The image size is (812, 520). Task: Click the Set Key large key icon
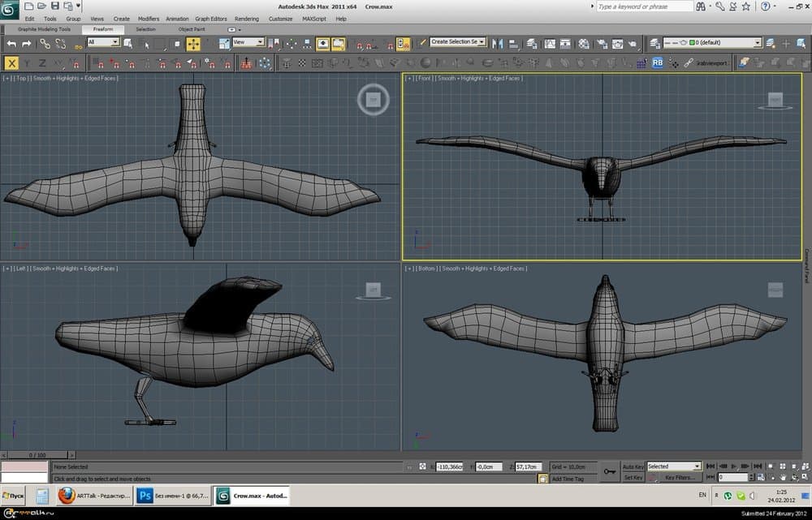[x=610, y=471]
